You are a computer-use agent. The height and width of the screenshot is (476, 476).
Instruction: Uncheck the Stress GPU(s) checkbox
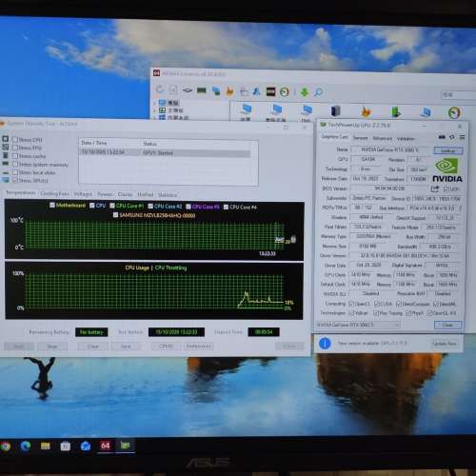(15, 180)
